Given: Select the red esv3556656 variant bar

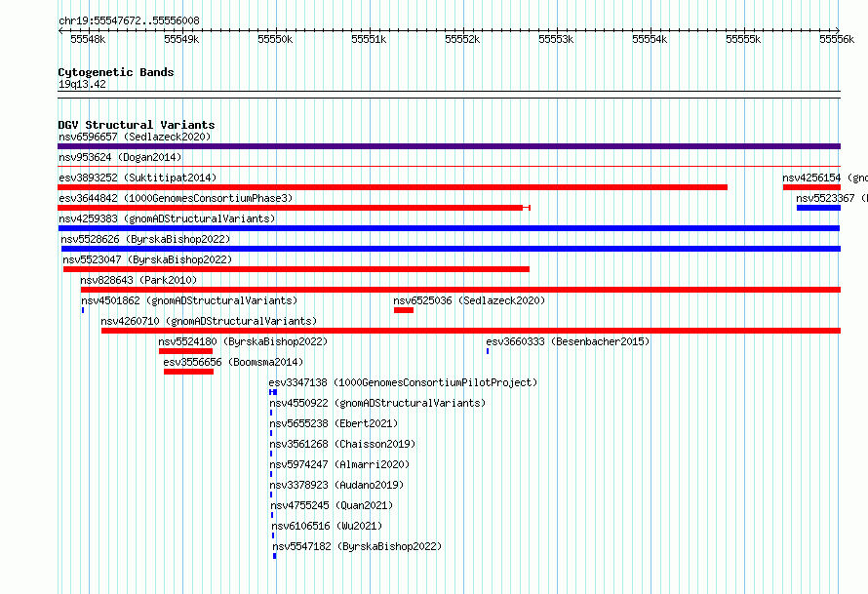Looking at the screenshot, I should 189,372.
